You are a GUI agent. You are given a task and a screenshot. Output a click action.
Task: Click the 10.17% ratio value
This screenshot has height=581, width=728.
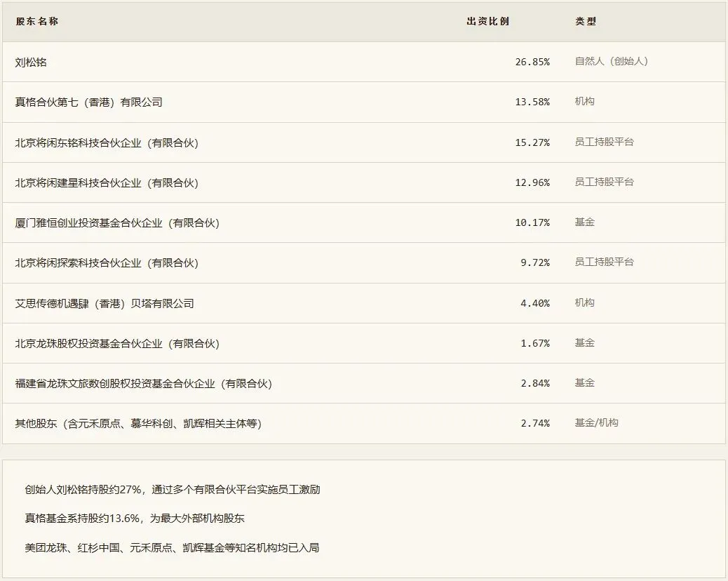[x=532, y=222]
